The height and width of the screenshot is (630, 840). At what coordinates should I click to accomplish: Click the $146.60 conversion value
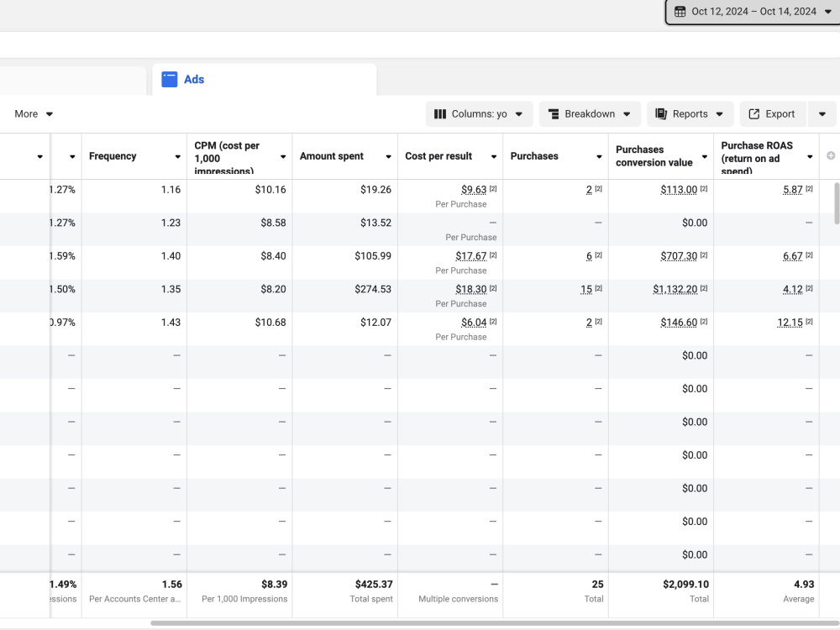(x=679, y=323)
